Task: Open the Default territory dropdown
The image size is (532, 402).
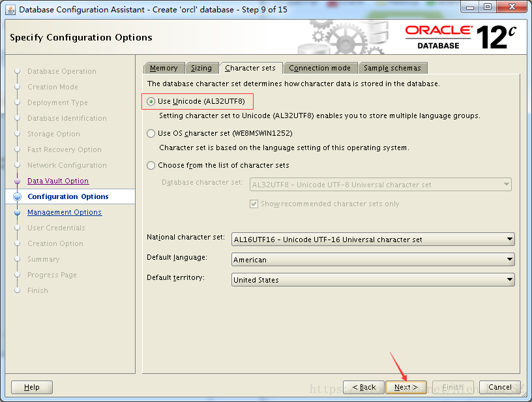Action: click(x=373, y=280)
